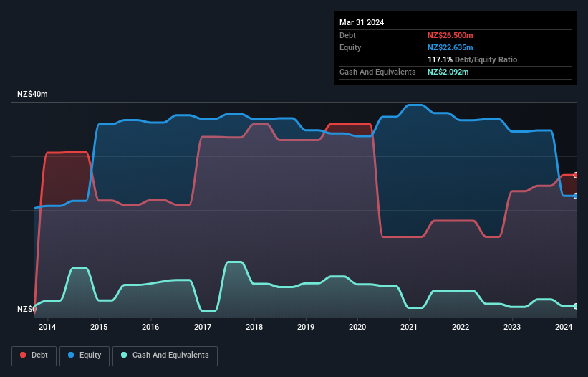Screen dimensions: 588x377
Task: Click the Mar 31 2024 tooltip date
Action: 362,22
